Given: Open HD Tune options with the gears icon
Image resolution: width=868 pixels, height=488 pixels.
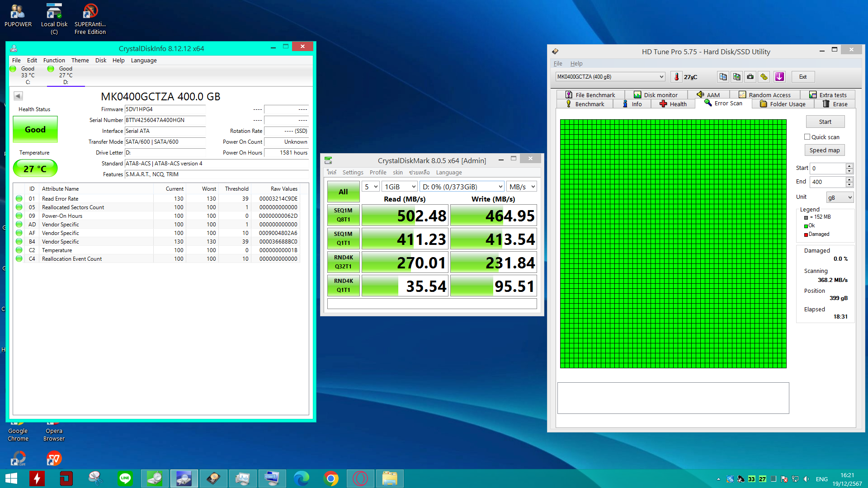Looking at the screenshot, I should click(x=764, y=77).
